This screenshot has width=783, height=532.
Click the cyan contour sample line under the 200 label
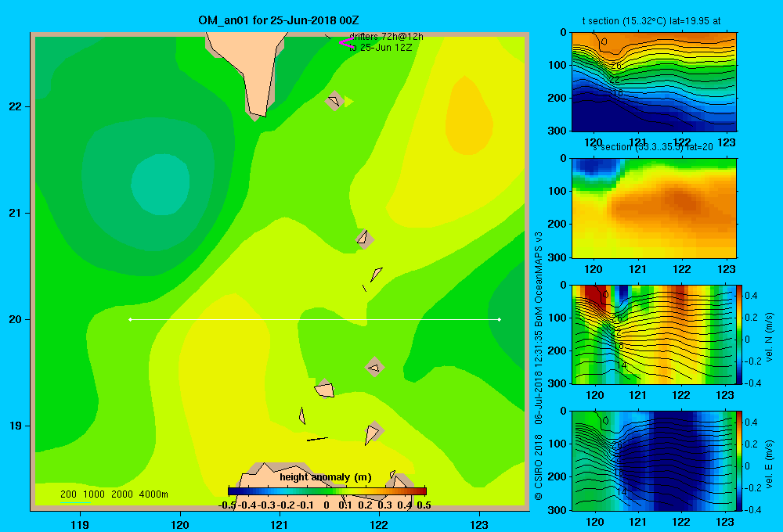(x=75, y=502)
